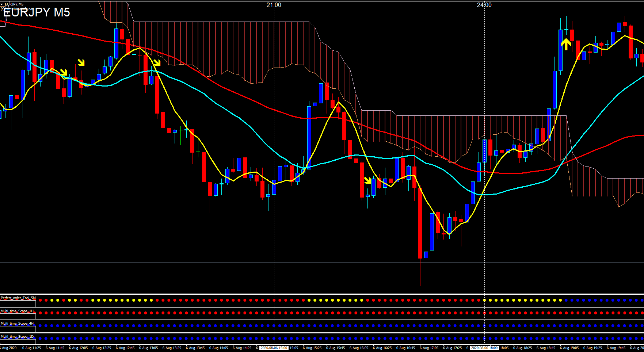Image resolution: width=644 pixels, height=352 pixels.
Task: Click the 6 Aug 19:05 time label
Action: point(569,348)
